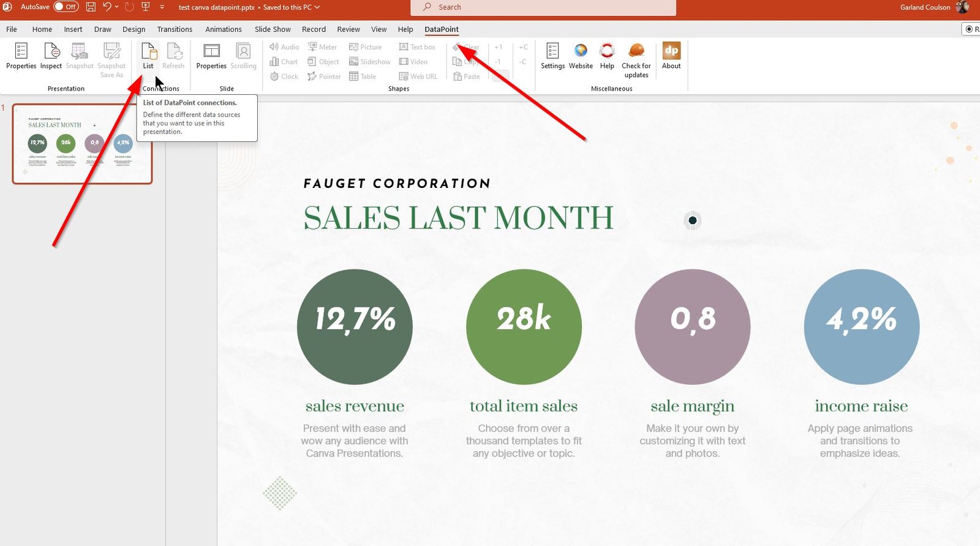The height and width of the screenshot is (546, 980).
Task: Open the Slide Show tab
Action: pyautogui.click(x=273, y=29)
